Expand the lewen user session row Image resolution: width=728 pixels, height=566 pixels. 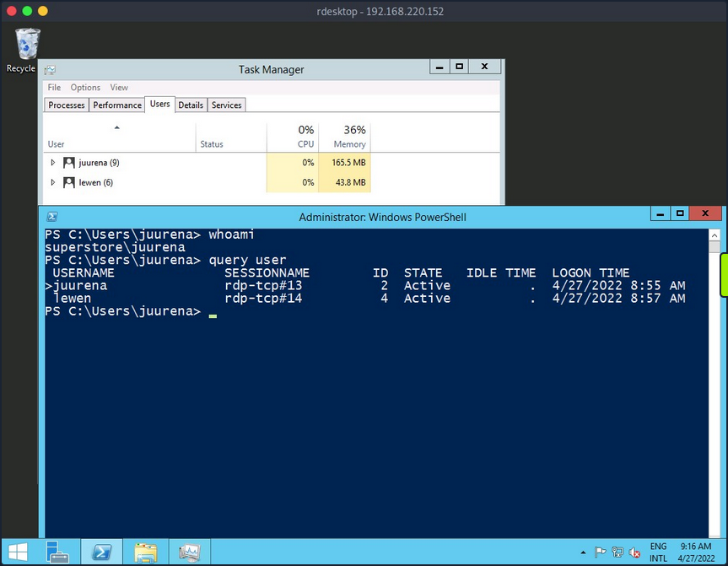pyautogui.click(x=53, y=182)
